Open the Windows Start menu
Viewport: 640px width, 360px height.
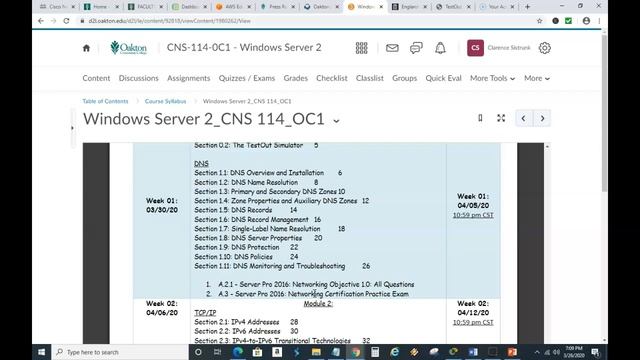(41, 352)
